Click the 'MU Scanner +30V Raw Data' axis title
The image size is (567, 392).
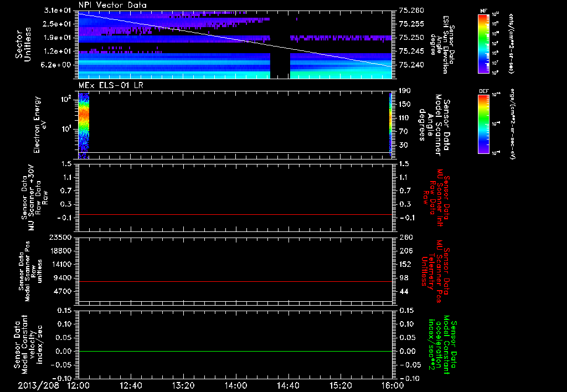(x=34, y=198)
